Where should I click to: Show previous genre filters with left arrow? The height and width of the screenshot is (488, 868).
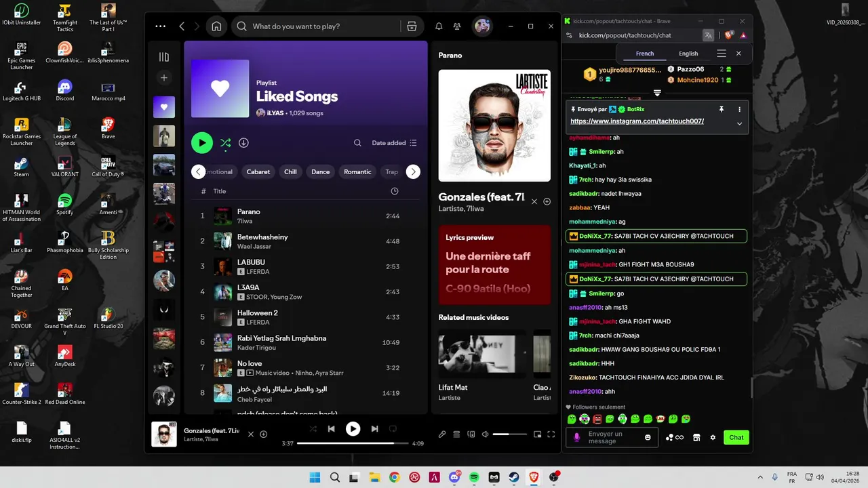[x=198, y=171]
